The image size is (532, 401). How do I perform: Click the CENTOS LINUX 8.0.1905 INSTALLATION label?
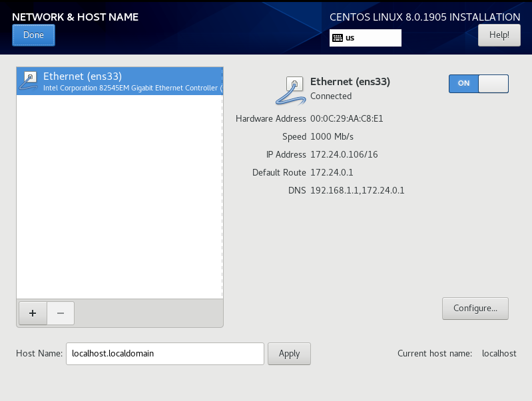click(x=425, y=17)
